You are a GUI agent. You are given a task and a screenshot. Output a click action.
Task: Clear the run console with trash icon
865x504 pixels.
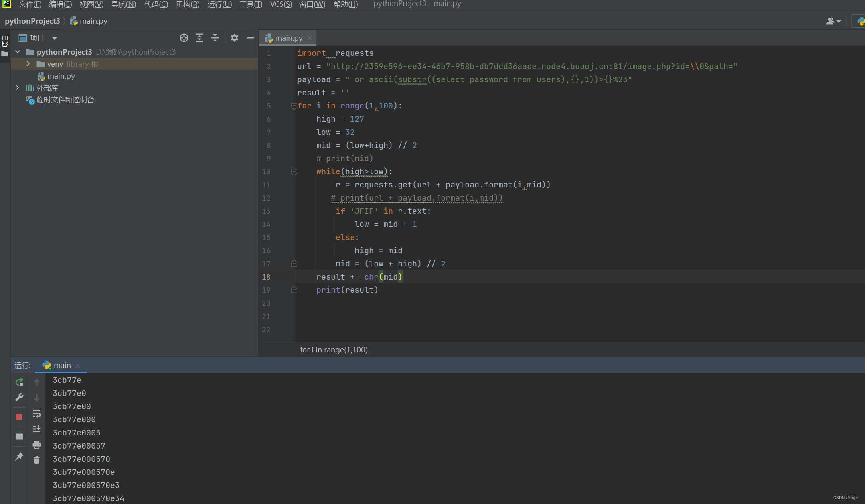click(37, 460)
